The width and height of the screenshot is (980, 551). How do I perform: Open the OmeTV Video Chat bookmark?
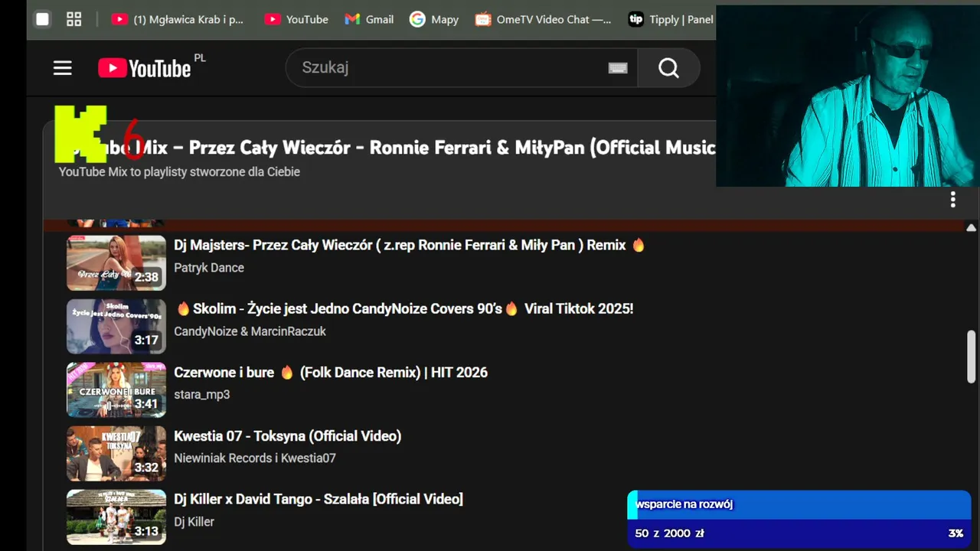pyautogui.click(x=543, y=20)
